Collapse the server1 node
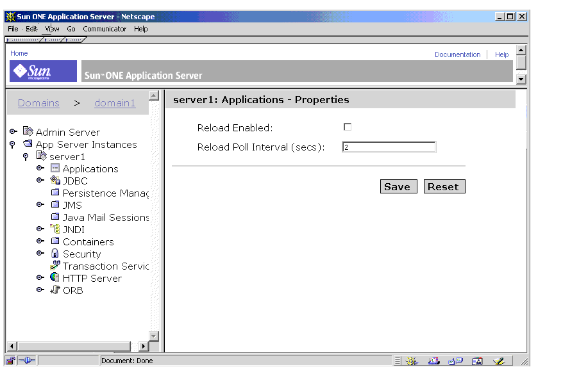Screen dimensions: 588x367 [26, 156]
